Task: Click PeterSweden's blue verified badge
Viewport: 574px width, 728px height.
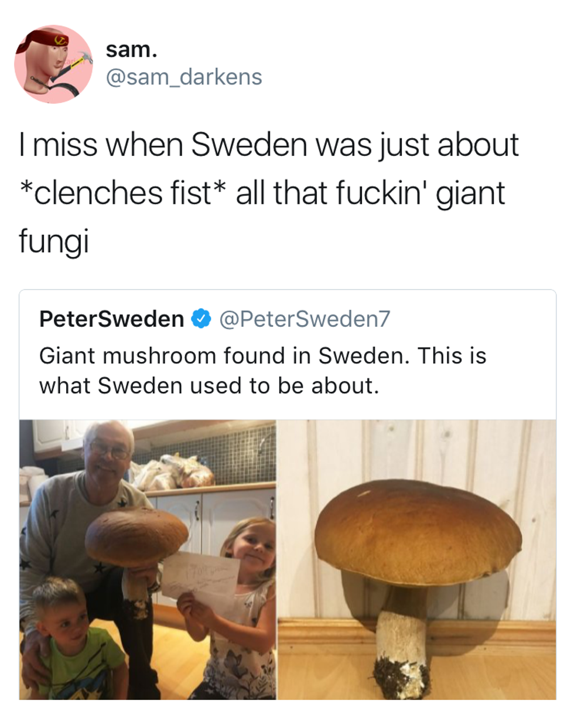Action: coord(201,319)
